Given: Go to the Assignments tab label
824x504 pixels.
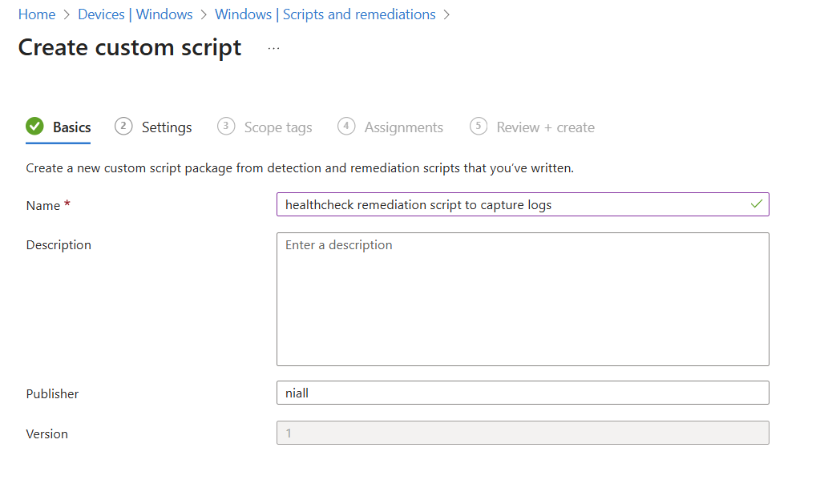Looking at the screenshot, I should tap(403, 127).
